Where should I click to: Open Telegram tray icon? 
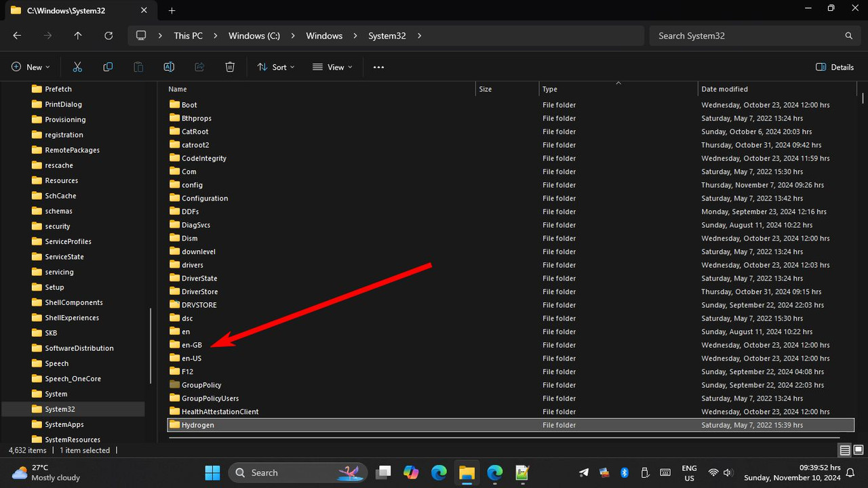coord(584,472)
